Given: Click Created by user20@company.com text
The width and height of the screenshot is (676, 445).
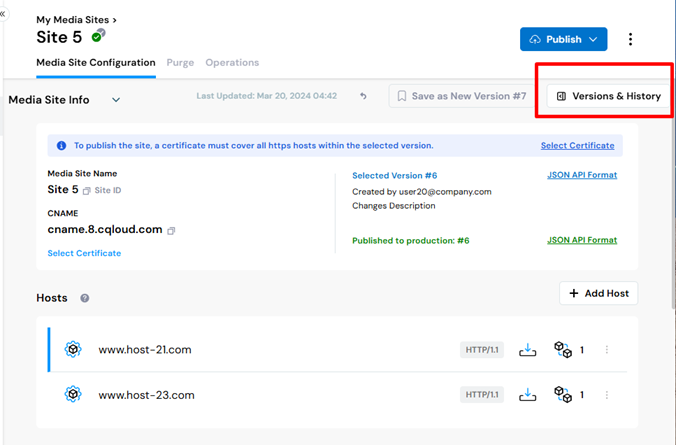Looking at the screenshot, I should point(422,192).
